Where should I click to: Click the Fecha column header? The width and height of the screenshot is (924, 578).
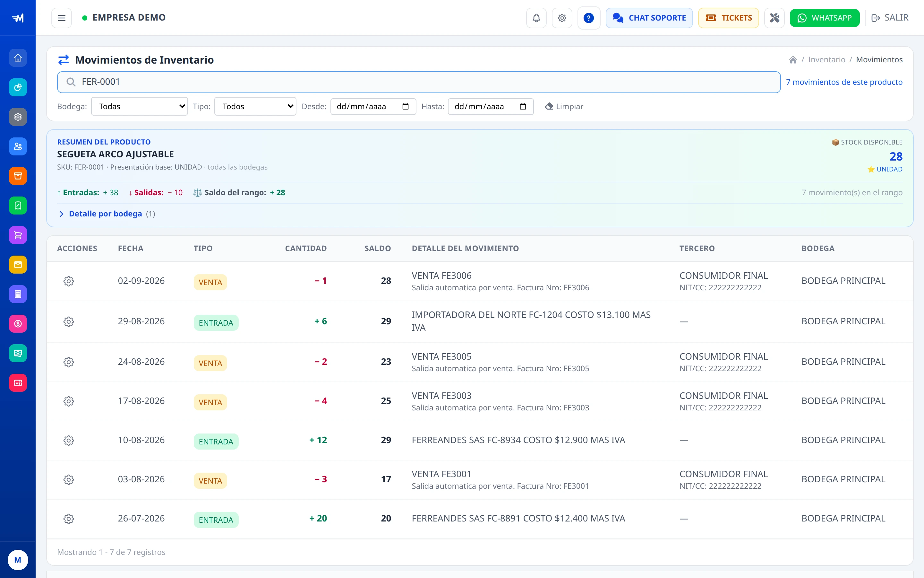click(131, 249)
